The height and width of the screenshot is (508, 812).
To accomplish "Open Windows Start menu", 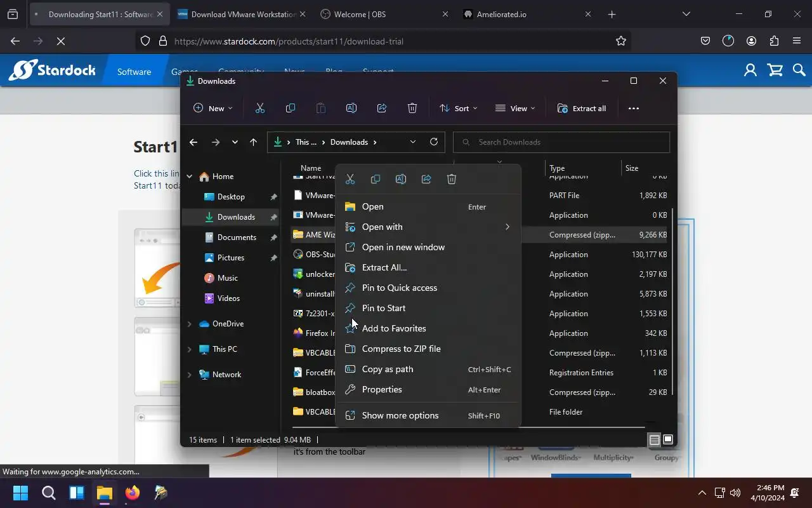I will (x=20, y=493).
